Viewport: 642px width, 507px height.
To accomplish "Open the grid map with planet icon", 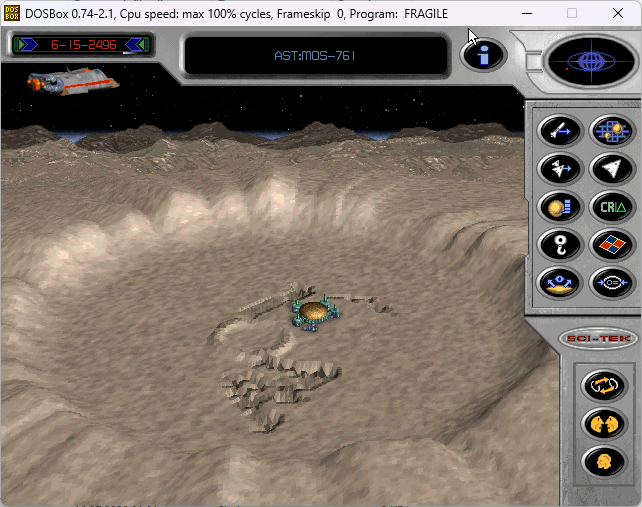I will point(613,131).
